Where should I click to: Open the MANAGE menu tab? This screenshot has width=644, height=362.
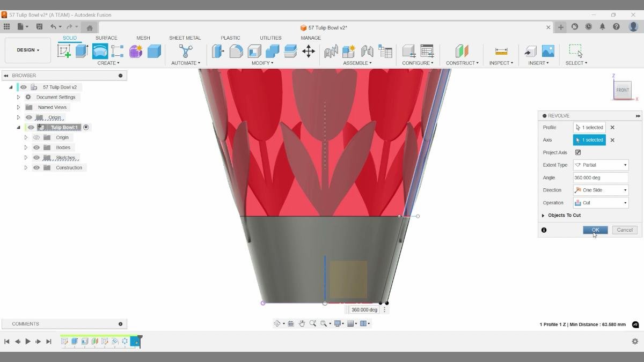point(310,38)
